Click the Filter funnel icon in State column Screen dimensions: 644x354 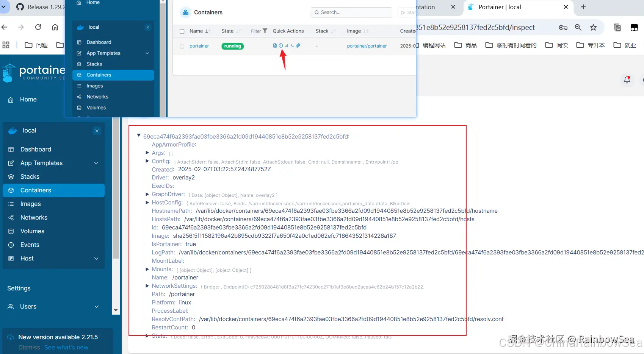265,31
